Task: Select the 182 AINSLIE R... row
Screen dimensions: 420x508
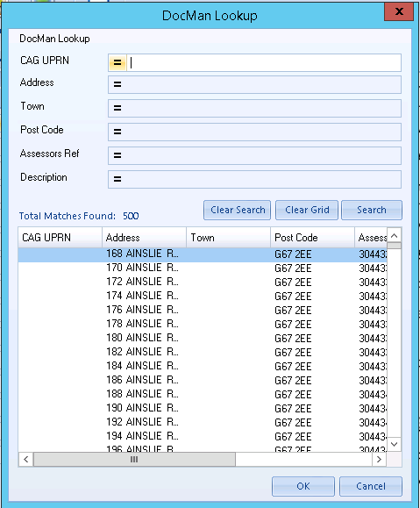Action: tap(203, 352)
